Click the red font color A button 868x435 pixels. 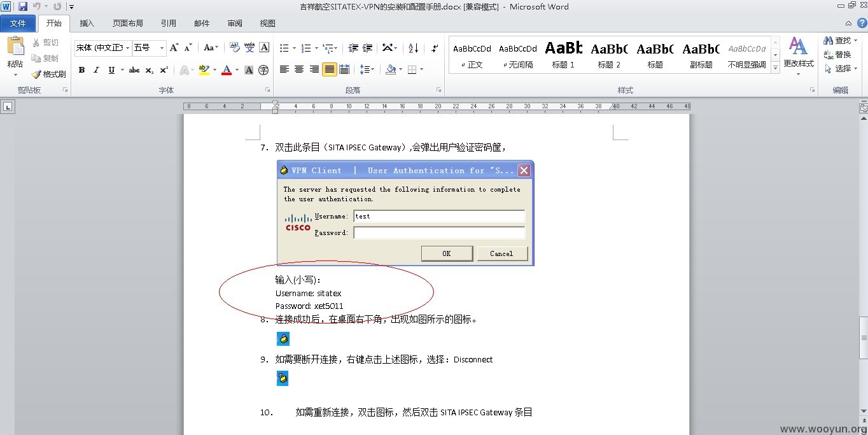click(227, 70)
